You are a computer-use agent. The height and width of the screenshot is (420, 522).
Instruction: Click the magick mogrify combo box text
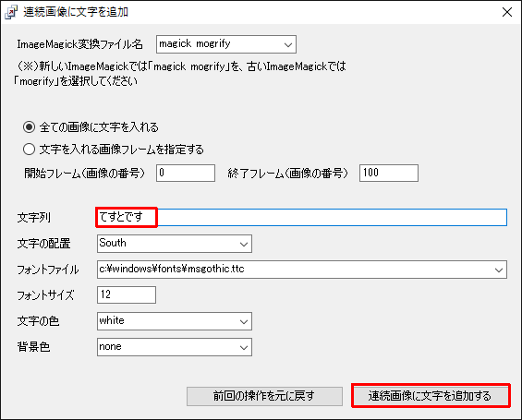pyautogui.click(x=195, y=43)
